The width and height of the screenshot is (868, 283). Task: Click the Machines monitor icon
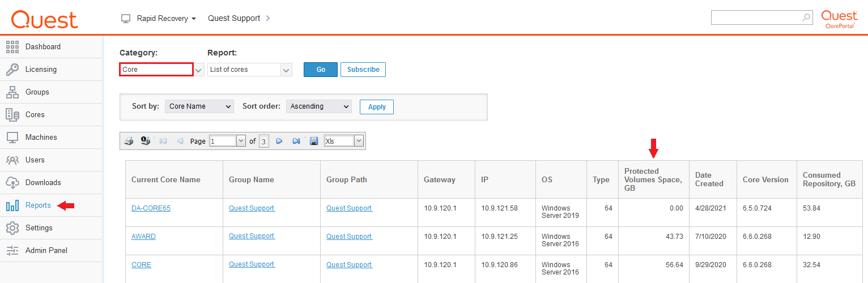coord(12,137)
